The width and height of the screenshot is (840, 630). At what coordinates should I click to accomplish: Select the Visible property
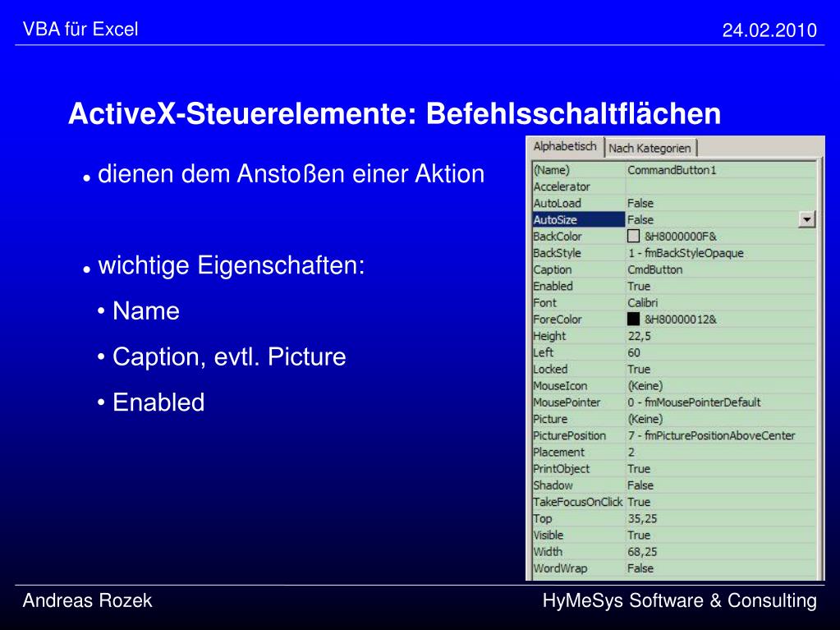pyautogui.click(x=548, y=536)
